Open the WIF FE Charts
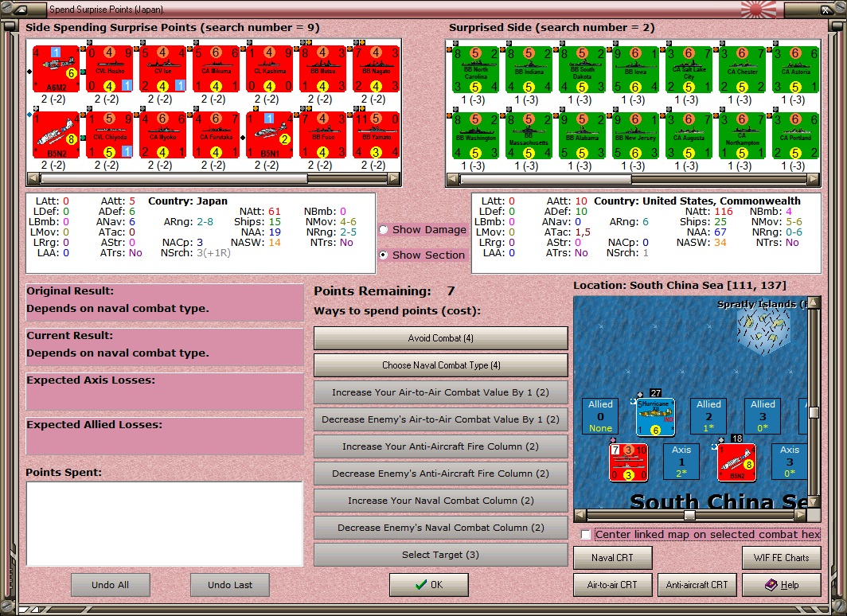The width and height of the screenshot is (847, 616). pos(782,558)
